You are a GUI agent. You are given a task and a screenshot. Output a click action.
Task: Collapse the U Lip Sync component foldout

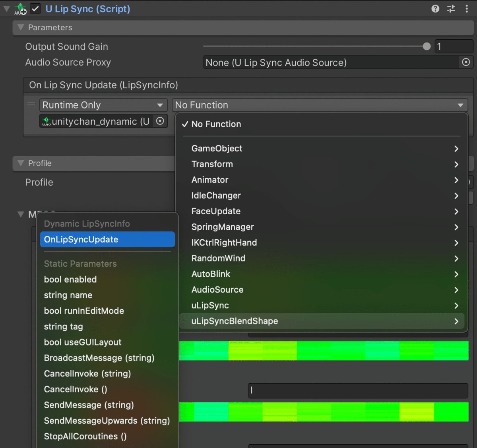[x=6, y=8]
